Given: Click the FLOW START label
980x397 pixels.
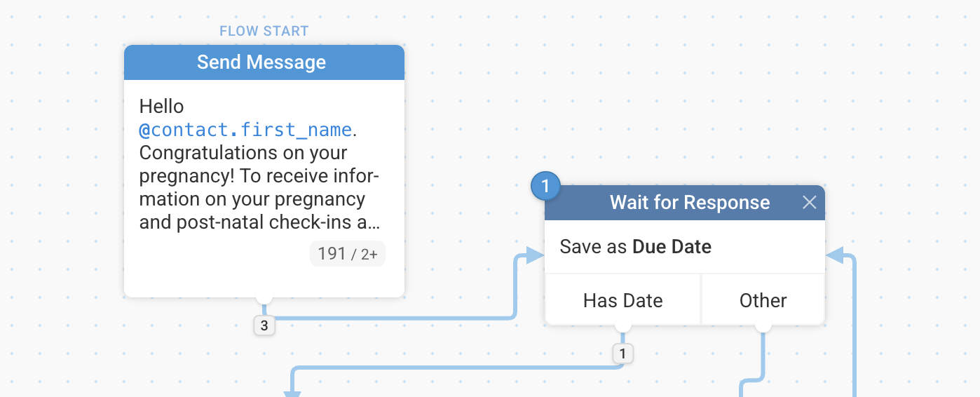Looking at the screenshot, I should coord(264,32).
